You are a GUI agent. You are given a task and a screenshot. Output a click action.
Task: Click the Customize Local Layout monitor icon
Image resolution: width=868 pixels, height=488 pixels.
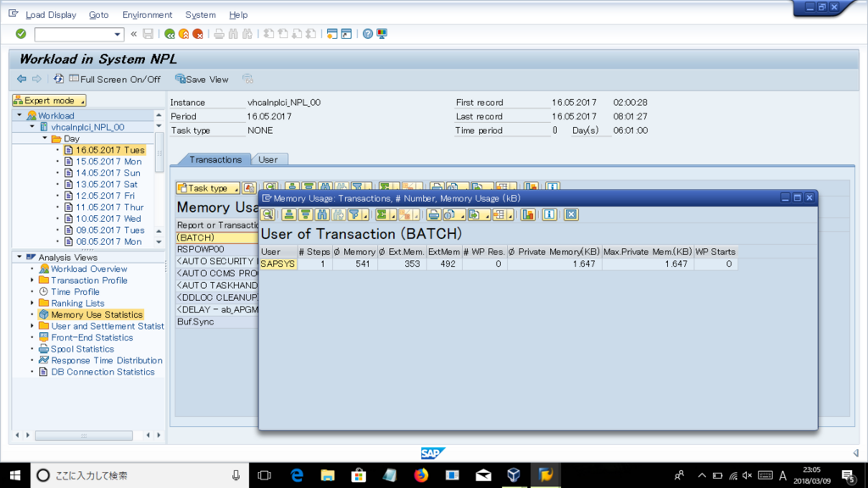(382, 34)
